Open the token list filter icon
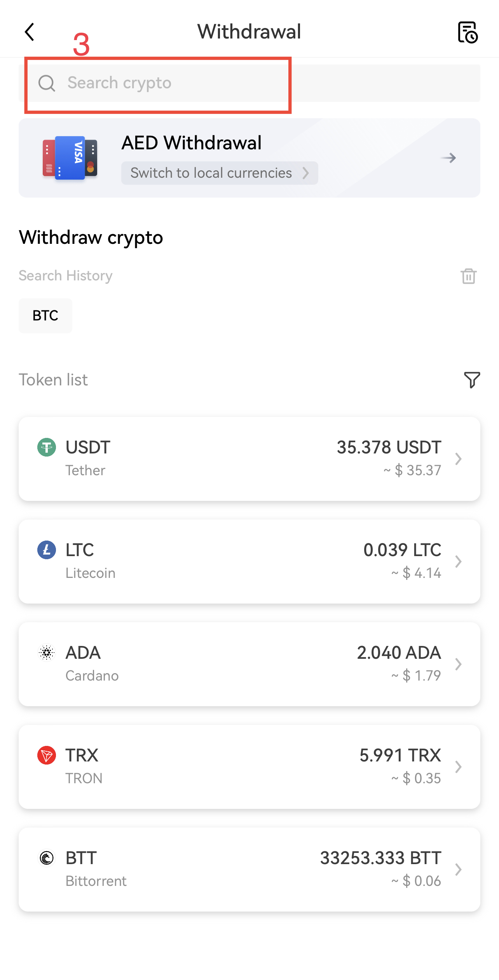499x980 pixels. coord(472,380)
